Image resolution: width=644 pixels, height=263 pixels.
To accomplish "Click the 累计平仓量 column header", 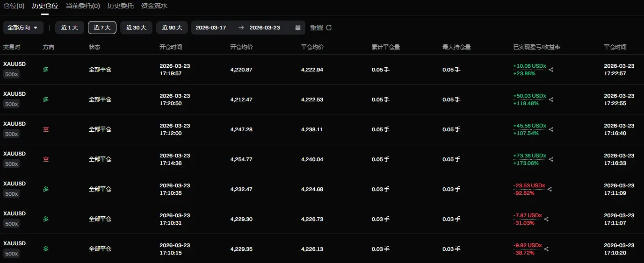I will (x=386, y=47).
